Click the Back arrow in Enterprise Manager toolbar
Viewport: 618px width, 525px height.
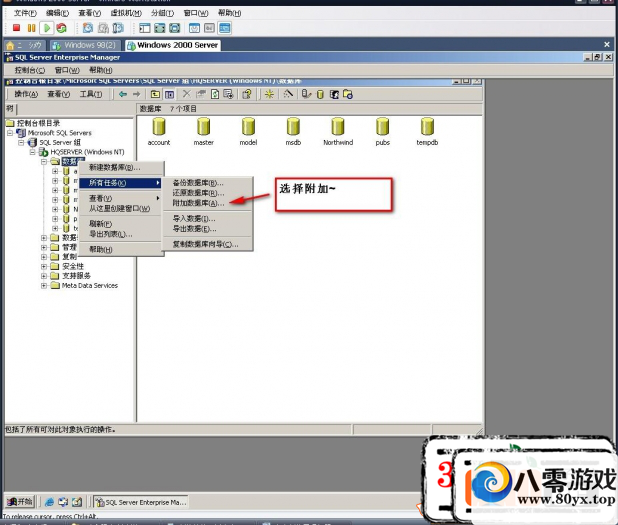click(123, 94)
